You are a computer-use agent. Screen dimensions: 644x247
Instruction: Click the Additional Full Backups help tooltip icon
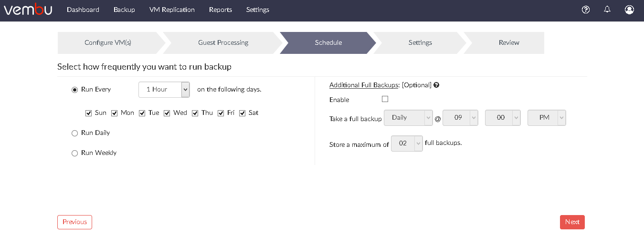[x=436, y=85]
